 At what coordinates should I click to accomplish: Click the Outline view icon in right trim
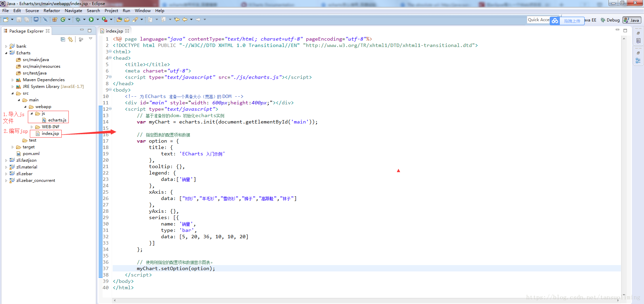click(638, 60)
